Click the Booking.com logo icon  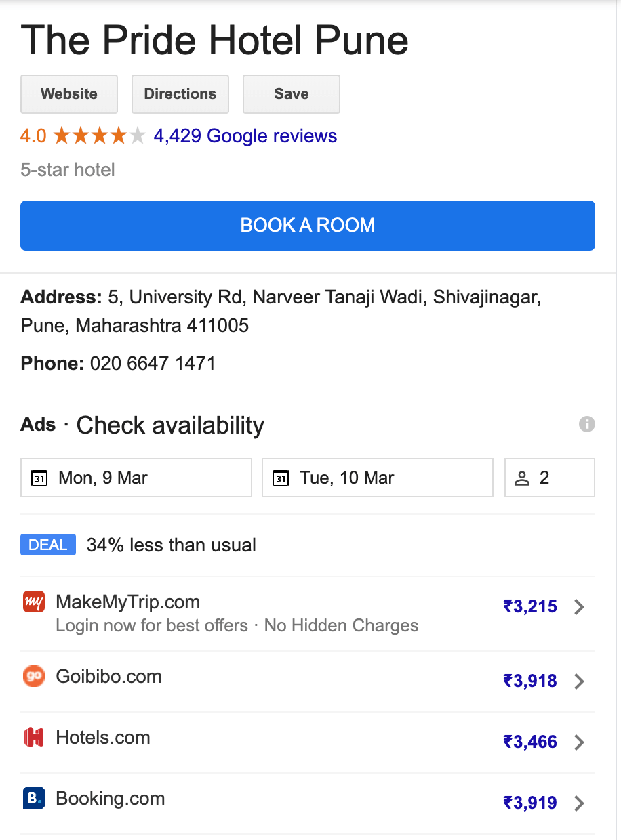[x=34, y=798]
